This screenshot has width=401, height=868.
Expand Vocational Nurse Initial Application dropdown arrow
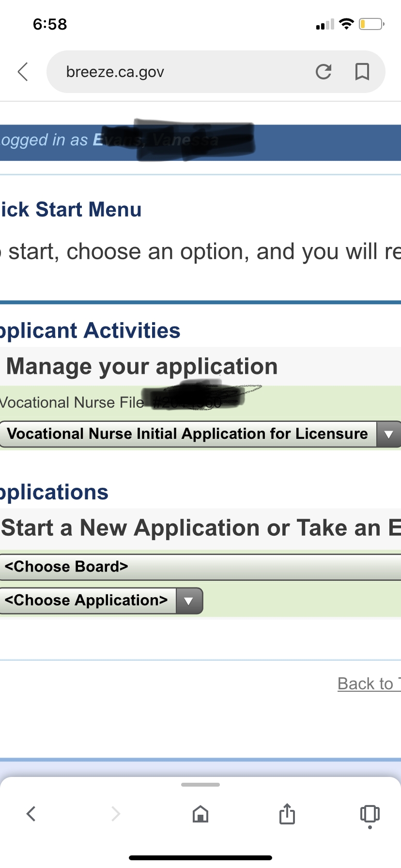388,434
